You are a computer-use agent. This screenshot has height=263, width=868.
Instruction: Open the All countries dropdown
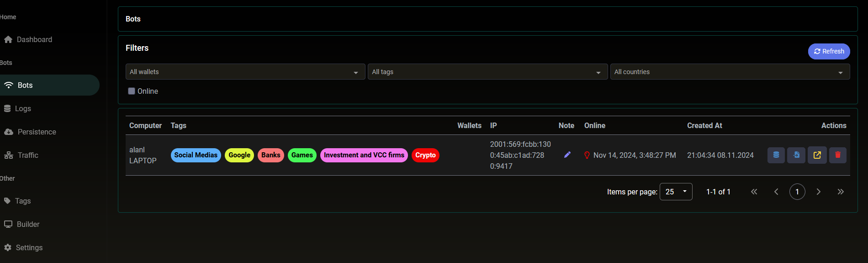(x=730, y=72)
